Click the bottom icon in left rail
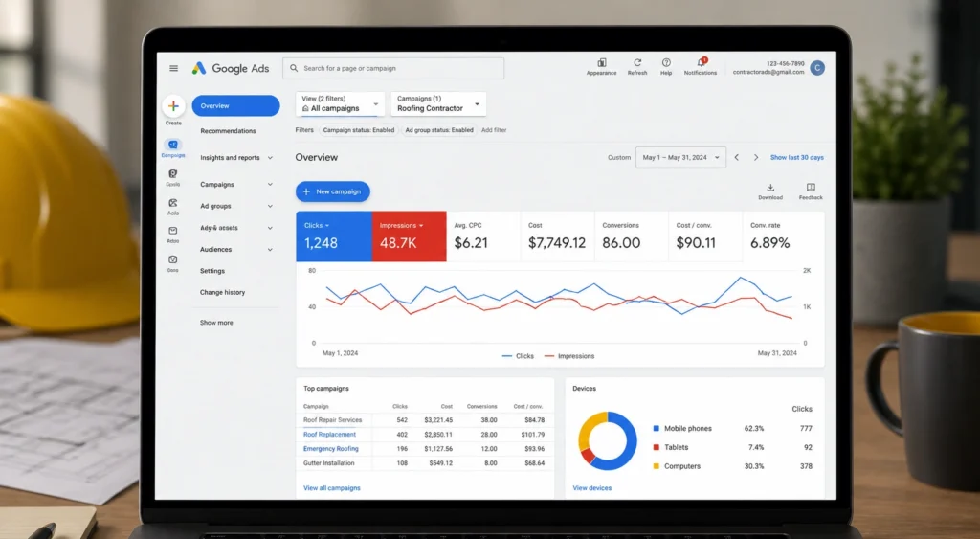Viewport: 980px width, 539px height. 173,259
